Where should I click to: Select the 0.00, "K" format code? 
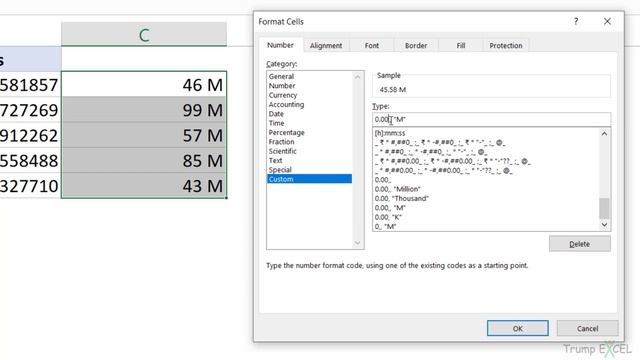point(486,217)
